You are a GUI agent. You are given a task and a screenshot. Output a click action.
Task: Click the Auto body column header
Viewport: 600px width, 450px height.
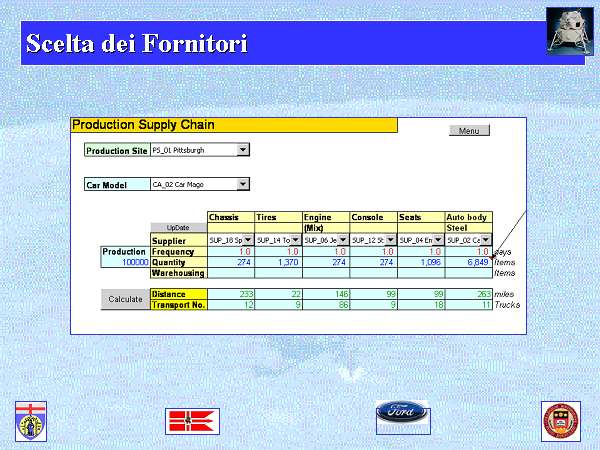pos(469,217)
